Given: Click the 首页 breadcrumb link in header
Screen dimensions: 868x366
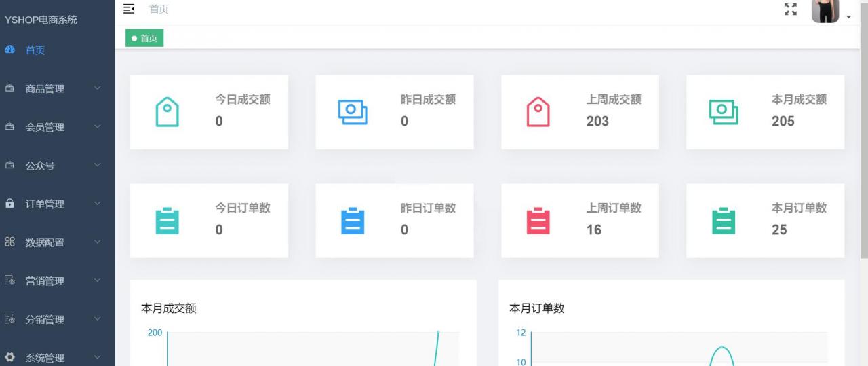Looking at the screenshot, I should click(x=159, y=10).
